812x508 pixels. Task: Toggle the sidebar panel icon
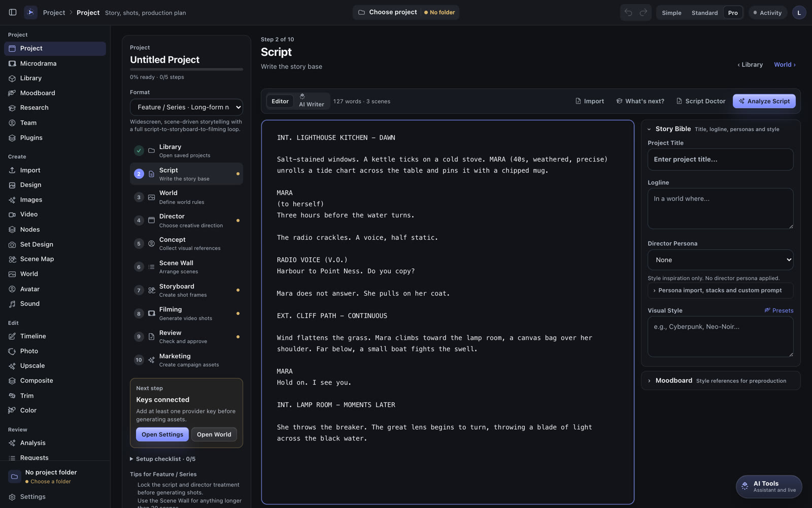(13, 12)
